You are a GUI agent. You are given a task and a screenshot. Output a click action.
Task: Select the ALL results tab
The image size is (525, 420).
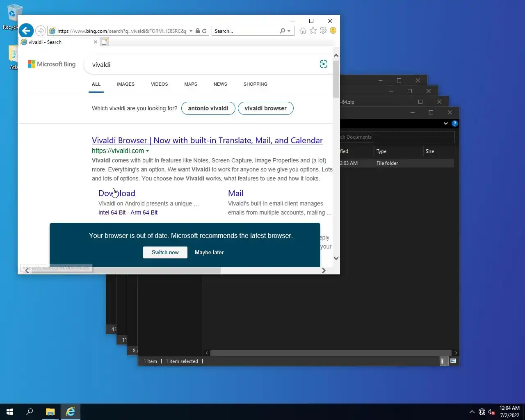(96, 84)
